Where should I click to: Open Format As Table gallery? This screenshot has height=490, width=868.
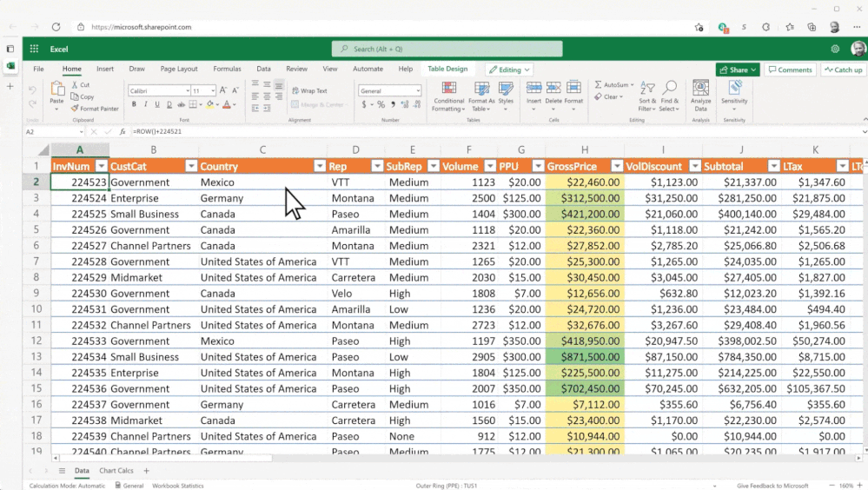481,96
